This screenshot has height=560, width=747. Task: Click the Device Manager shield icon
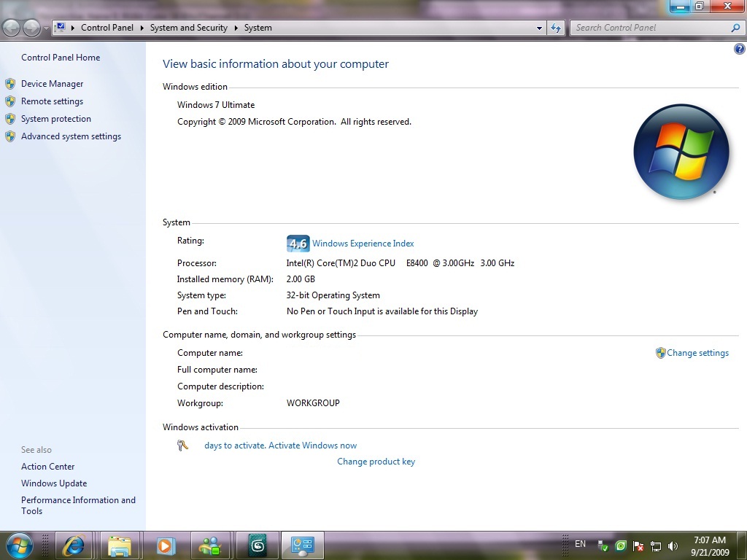tap(10, 85)
